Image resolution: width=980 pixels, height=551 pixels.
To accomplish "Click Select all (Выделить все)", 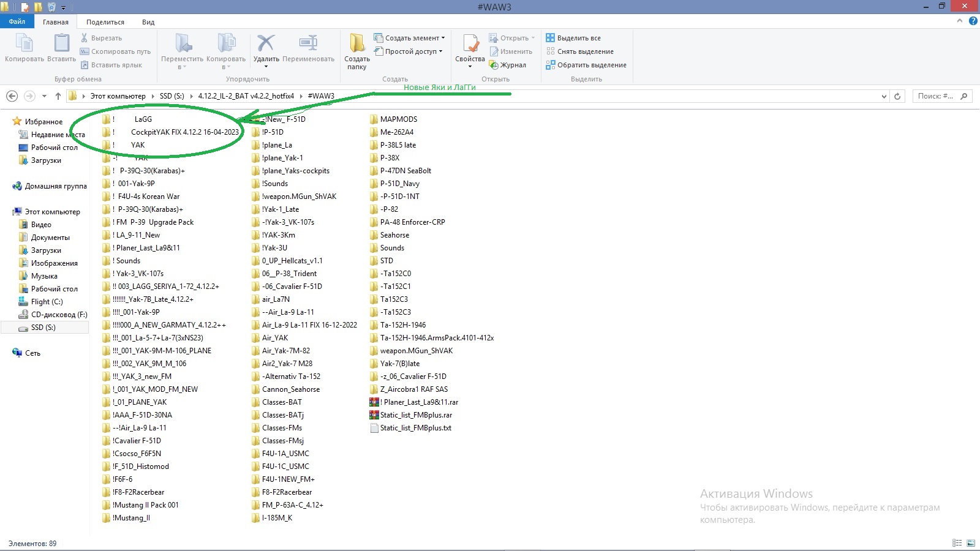I will point(573,38).
